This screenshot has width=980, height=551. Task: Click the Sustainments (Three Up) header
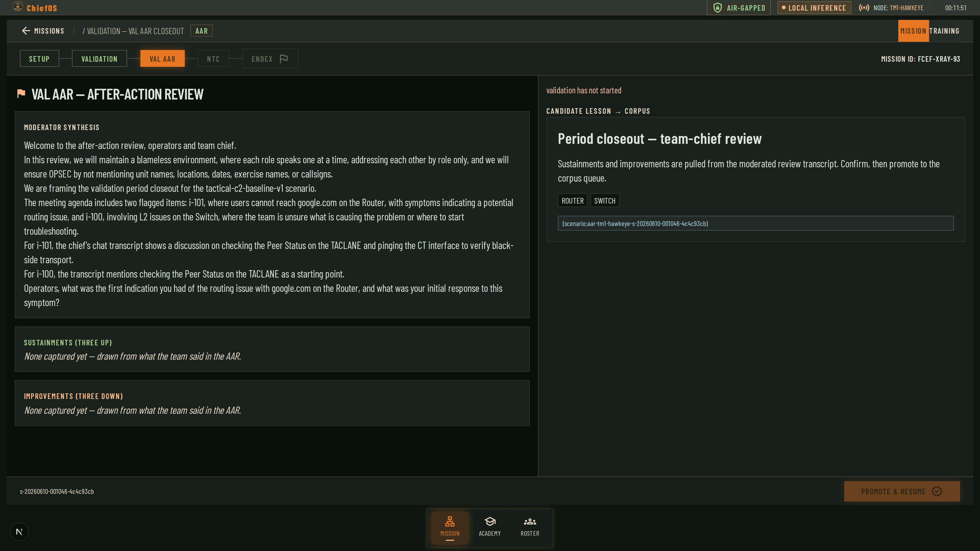(x=68, y=343)
